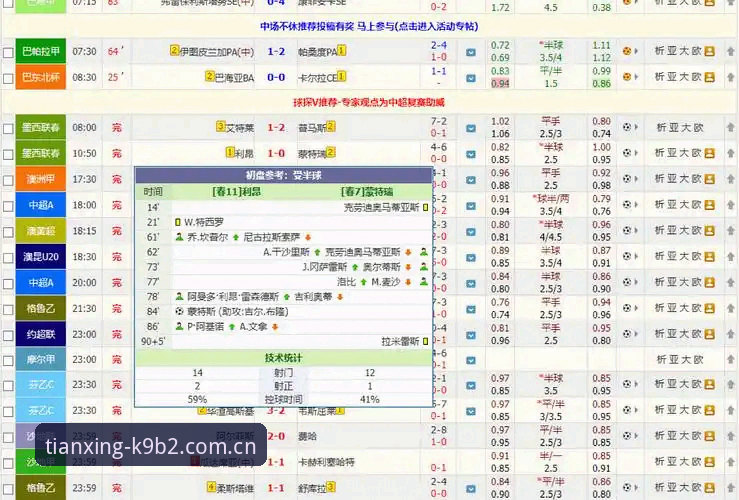The height and width of the screenshot is (500, 739).
Task: Click the blue icon in 摩尔甲 23:00 row
Action: pyautogui.click(x=470, y=361)
